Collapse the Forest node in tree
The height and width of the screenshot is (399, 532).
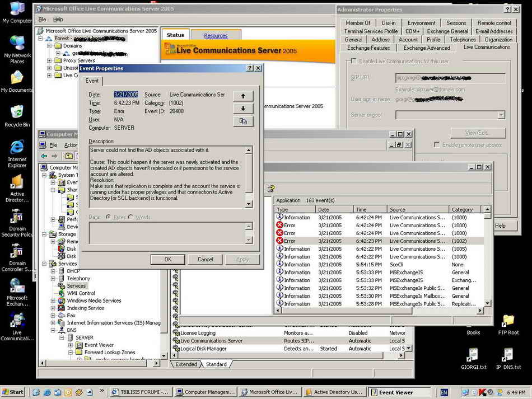tap(40, 39)
